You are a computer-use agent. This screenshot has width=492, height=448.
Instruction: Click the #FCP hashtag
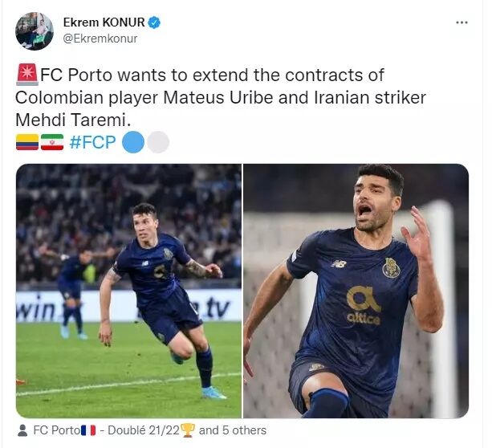coord(92,142)
